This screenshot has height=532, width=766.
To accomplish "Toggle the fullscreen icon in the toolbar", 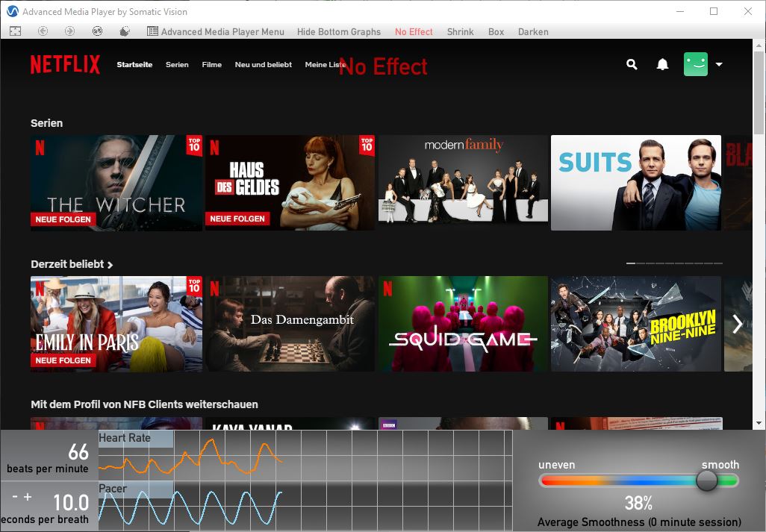I will (15, 31).
